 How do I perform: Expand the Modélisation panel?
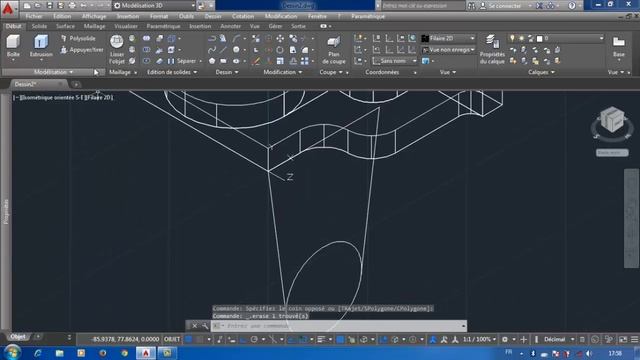[53, 72]
